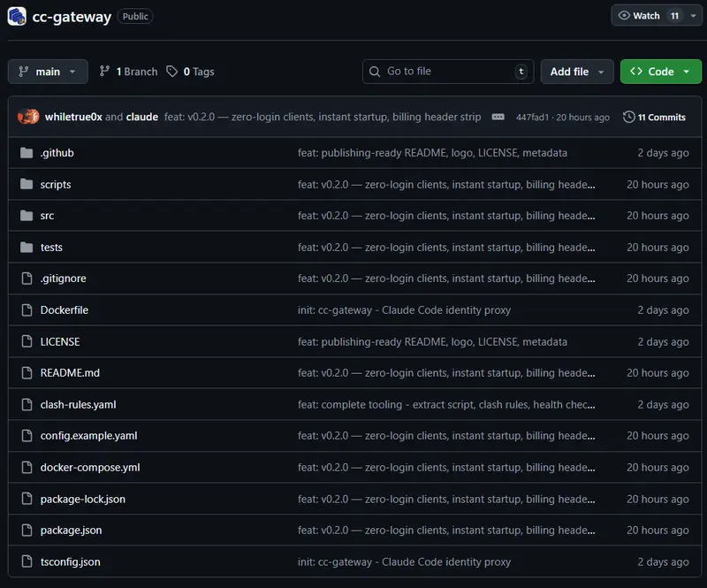Expand the latest commit message ellipsis
Image resolution: width=707 pixels, height=588 pixels.
498,117
